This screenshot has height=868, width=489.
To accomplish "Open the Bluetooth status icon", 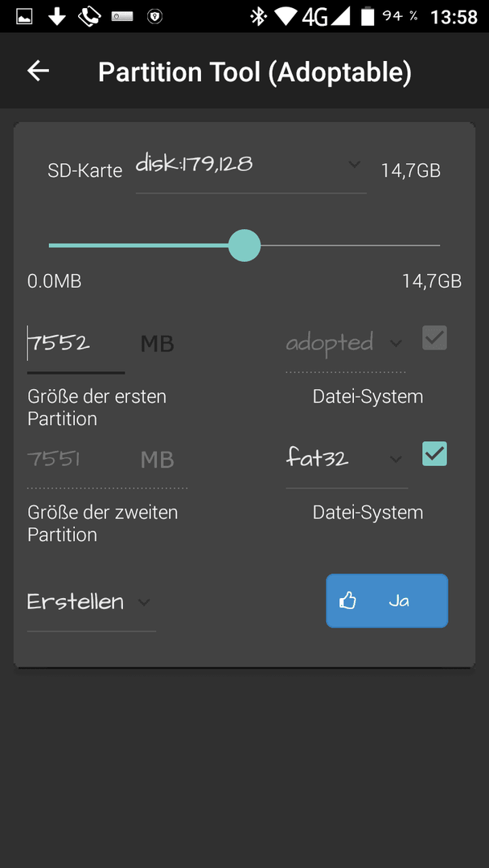I will (x=258, y=17).
